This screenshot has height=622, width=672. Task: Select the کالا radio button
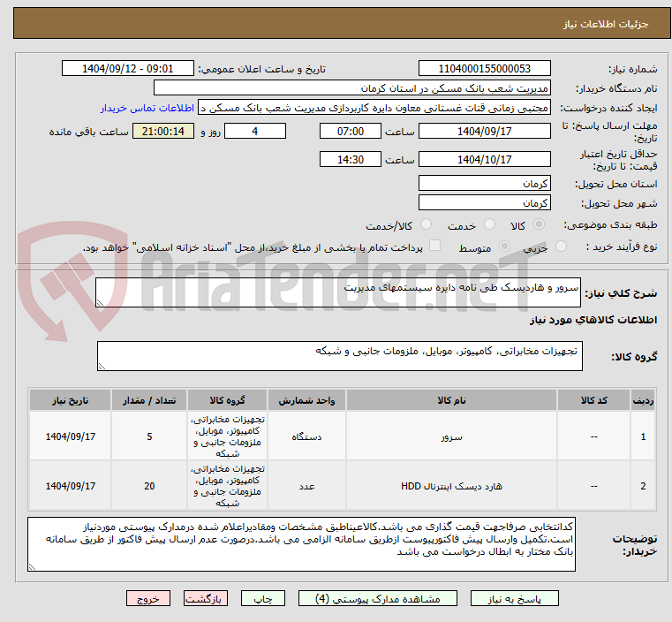pos(540,224)
